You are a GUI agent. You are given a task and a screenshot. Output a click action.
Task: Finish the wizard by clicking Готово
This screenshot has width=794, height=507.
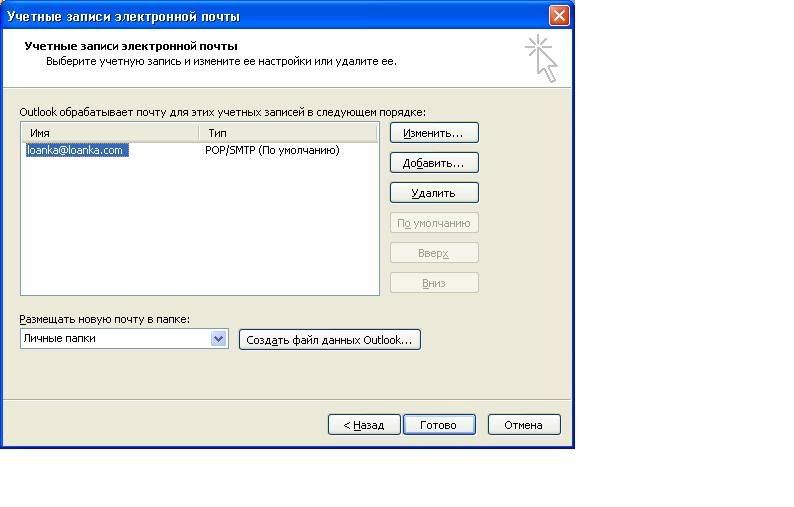pyautogui.click(x=438, y=425)
